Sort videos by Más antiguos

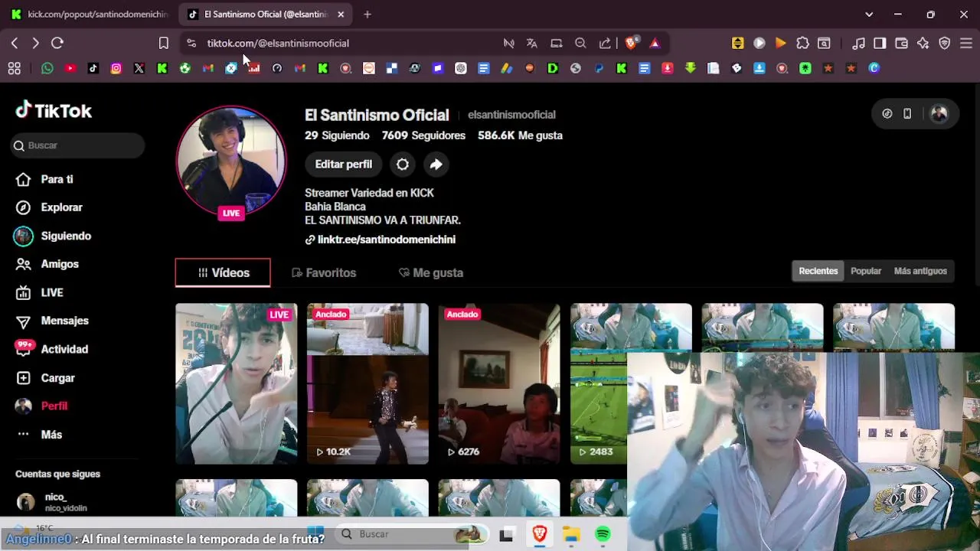(x=920, y=271)
